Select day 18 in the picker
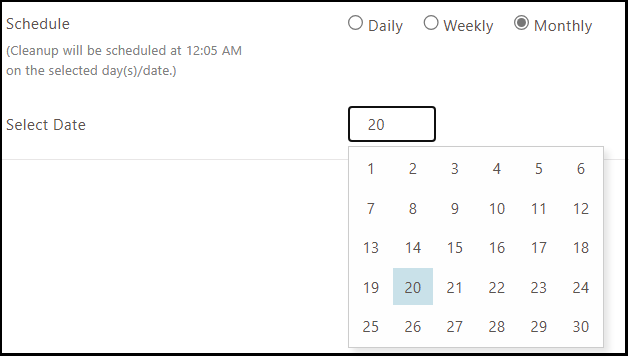This screenshot has width=629, height=360. [x=580, y=248]
